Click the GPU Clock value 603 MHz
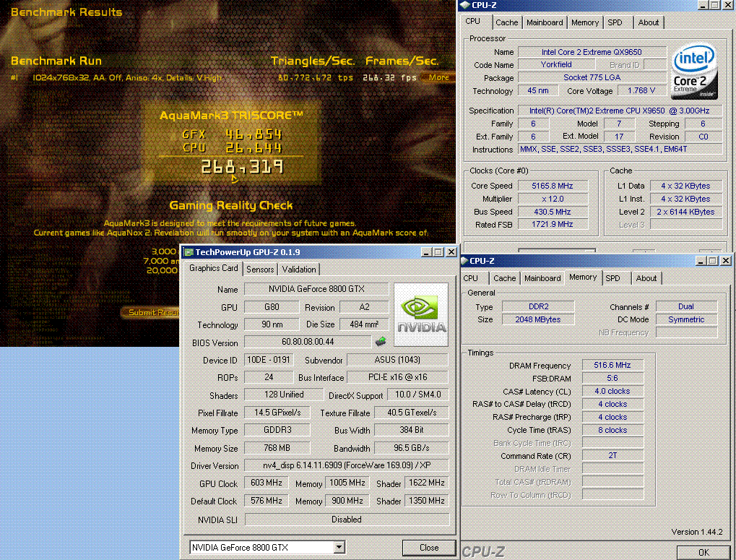This screenshot has height=560, width=736. pos(266,483)
